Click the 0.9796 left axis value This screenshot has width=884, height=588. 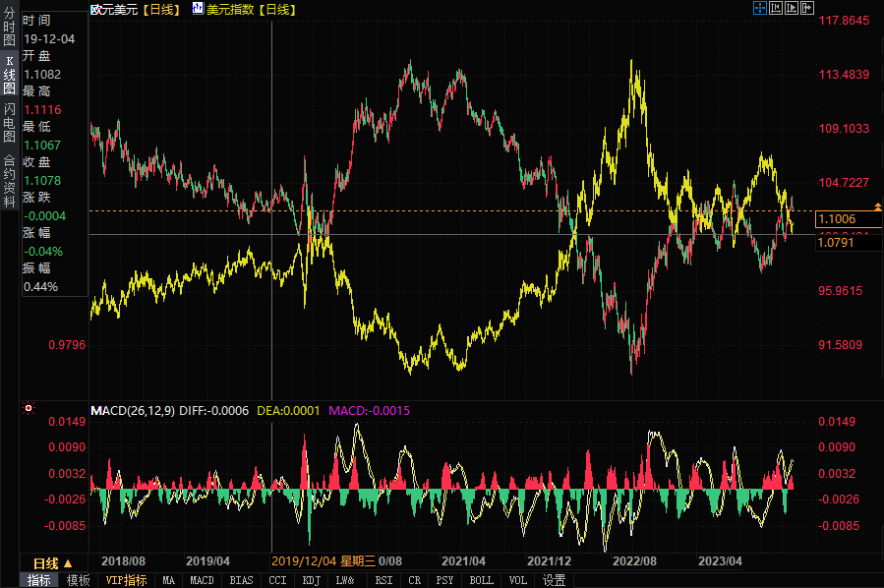coord(67,344)
